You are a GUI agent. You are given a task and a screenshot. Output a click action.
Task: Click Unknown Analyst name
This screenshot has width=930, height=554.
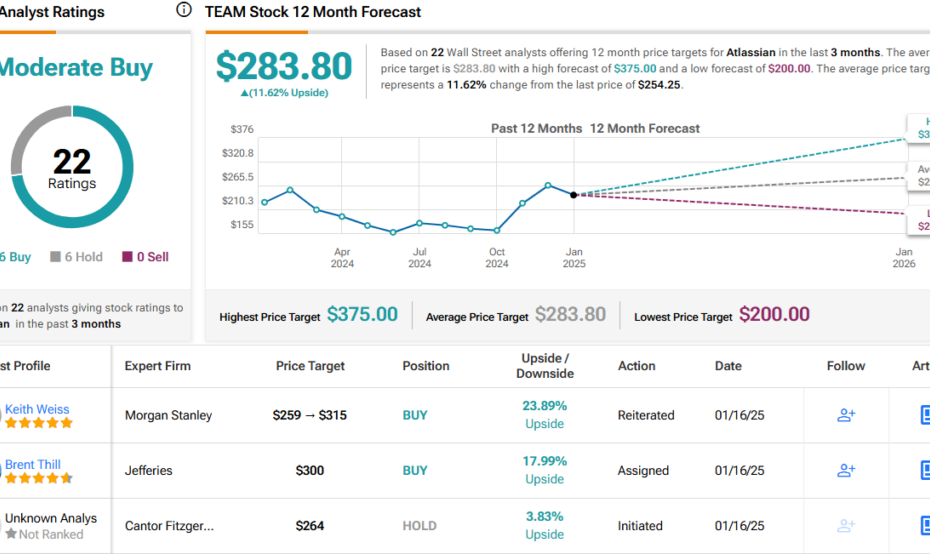(x=51, y=518)
